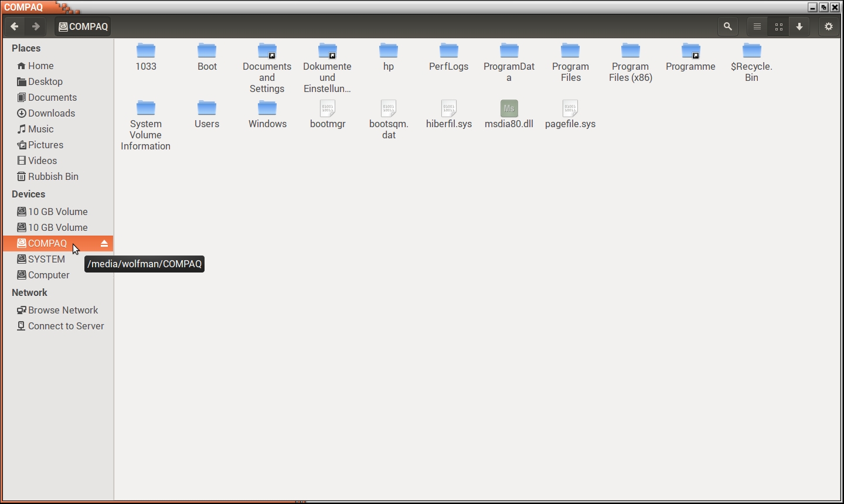This screenshot has height=504, width=844.
Task: Go forward with the right arrow
Action: click(x=36, y=26)
